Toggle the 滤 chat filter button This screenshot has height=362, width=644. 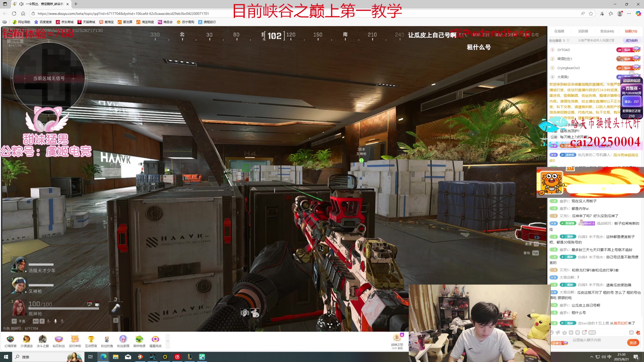coord(631,332)
